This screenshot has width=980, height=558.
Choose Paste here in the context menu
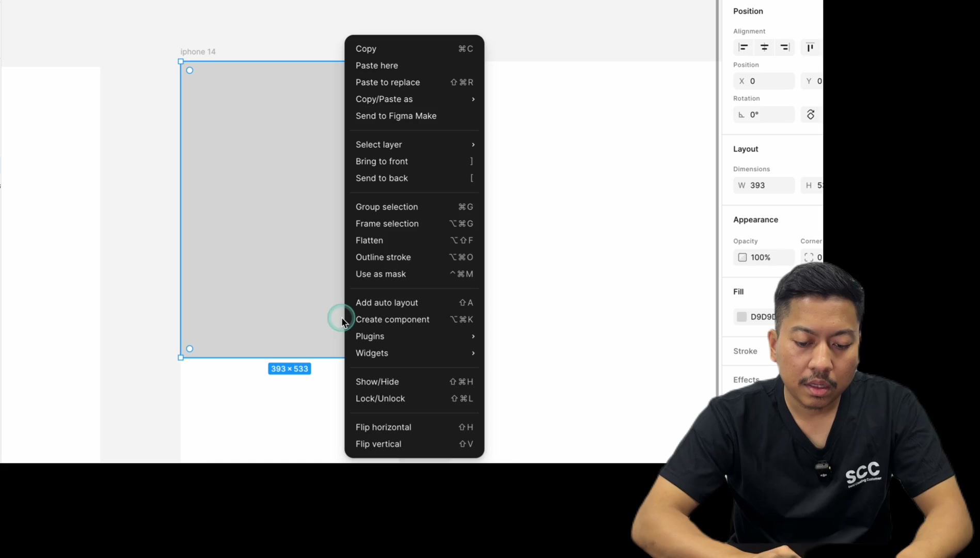point(414,66)
